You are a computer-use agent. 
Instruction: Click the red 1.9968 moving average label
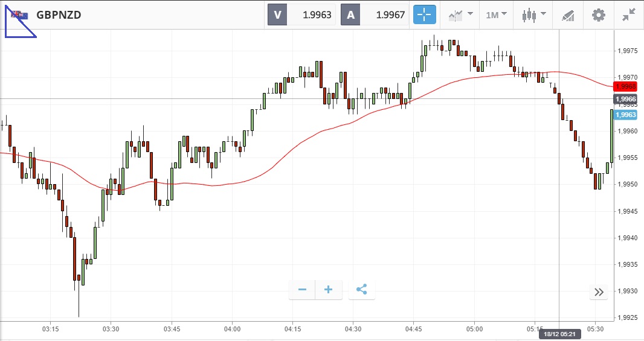[626, 86]
